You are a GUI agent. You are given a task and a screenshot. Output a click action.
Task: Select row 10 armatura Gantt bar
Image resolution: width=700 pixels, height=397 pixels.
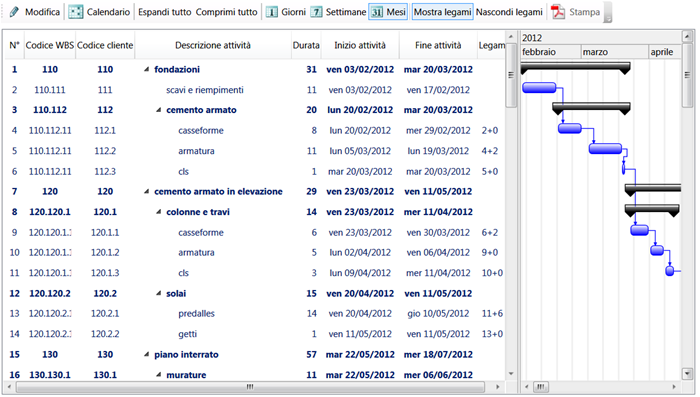pyautogui.click(x=657, y=250)
